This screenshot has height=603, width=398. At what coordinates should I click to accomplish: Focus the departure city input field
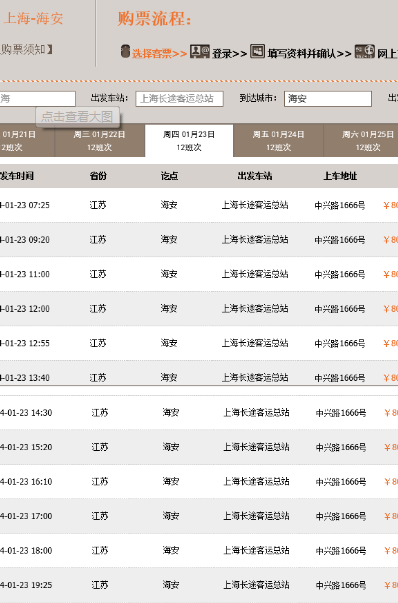pyautogui.click(x=38, y=98)
